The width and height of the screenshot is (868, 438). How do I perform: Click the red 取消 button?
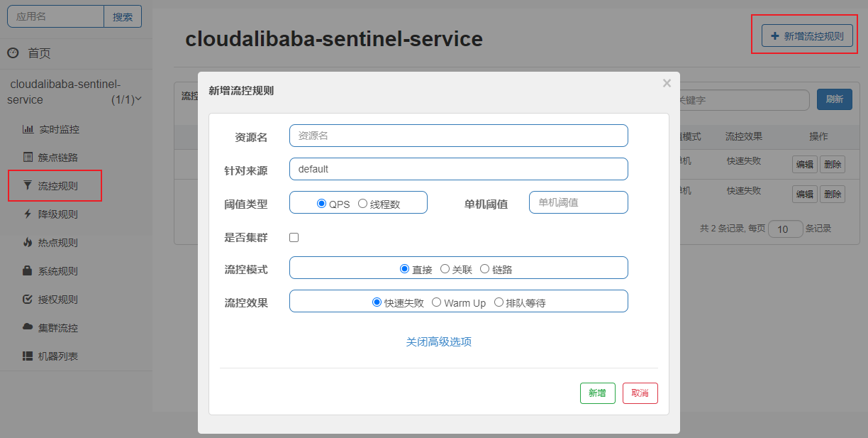point(640,393)
